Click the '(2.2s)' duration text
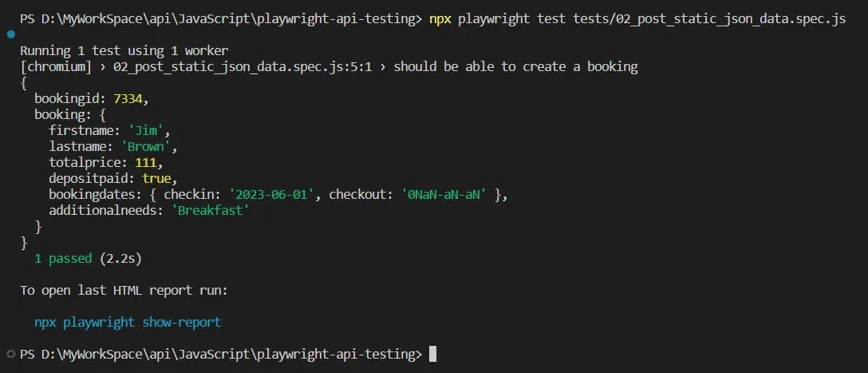Image resolution: width=868 pixels, height=373 pixels. click(120, 258)
